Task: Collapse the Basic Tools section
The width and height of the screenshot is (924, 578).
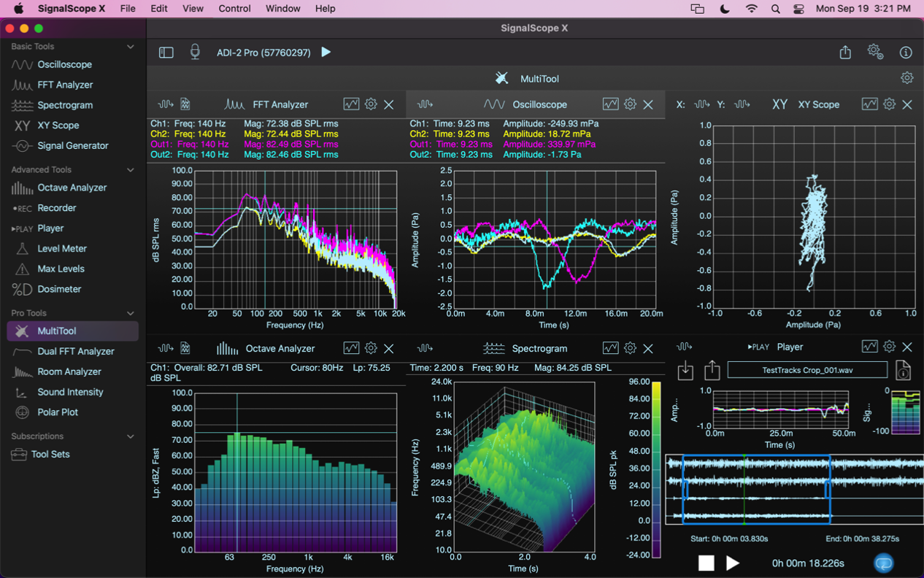Action: 131,46
